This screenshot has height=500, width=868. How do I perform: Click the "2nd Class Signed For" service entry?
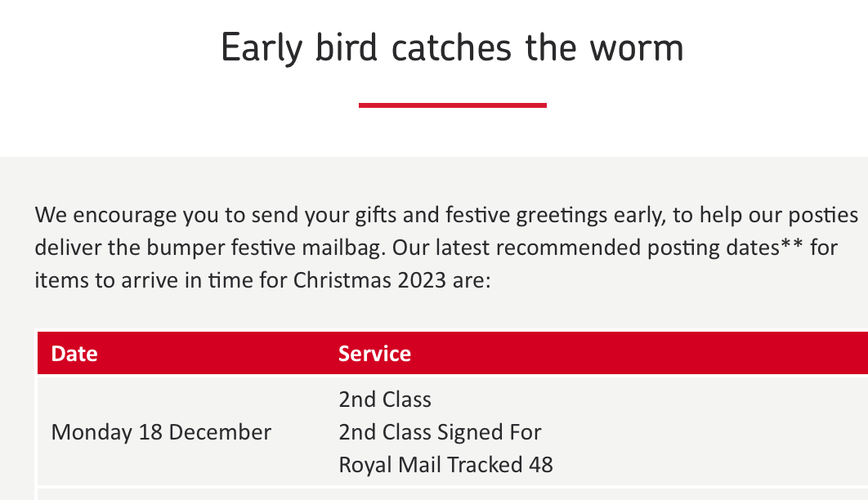(440, 431)
